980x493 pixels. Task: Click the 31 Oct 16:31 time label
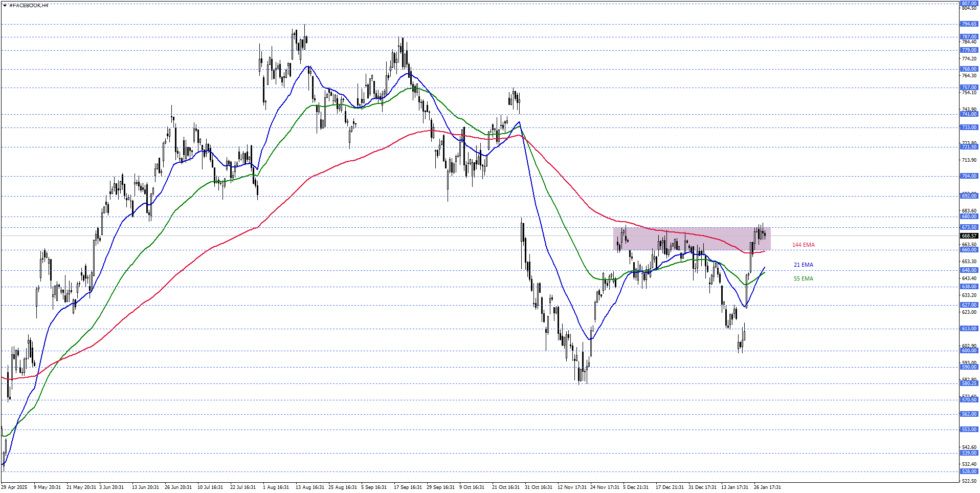538,487
